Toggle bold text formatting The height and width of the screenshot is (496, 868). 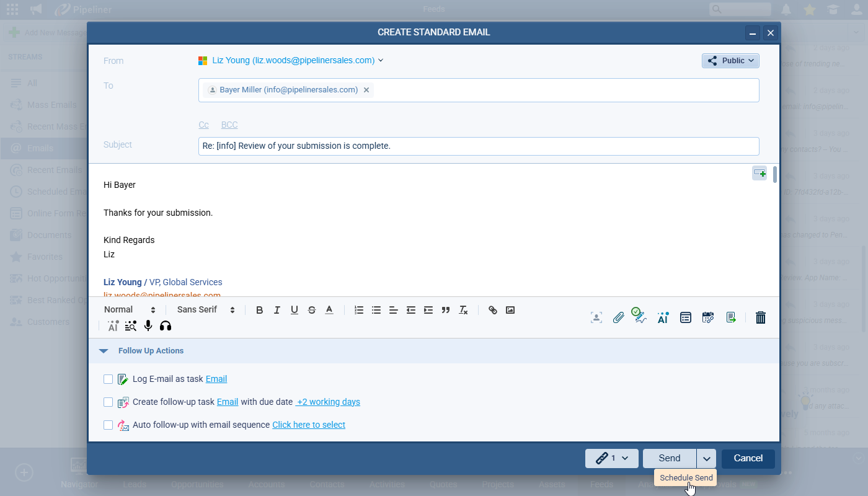click(x=260, y=310)
